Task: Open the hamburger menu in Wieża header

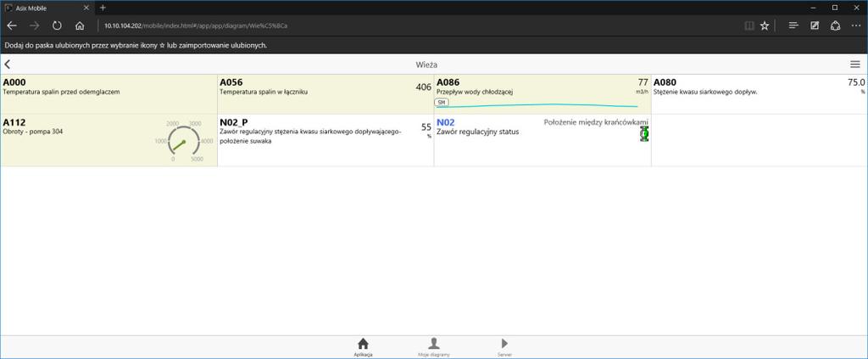Action: click(855, 65)
